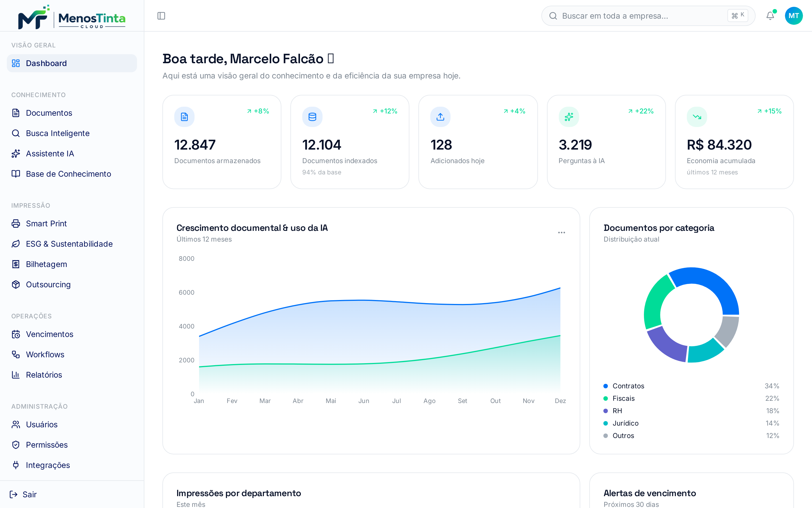Click the Outsourcing box icon
Viewport: 812px width, 508px height.
pos(16,284)
